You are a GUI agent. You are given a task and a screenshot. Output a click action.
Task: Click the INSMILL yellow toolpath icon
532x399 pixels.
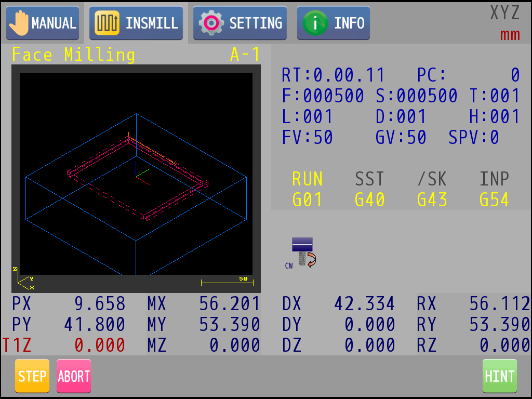coord(108,23)
